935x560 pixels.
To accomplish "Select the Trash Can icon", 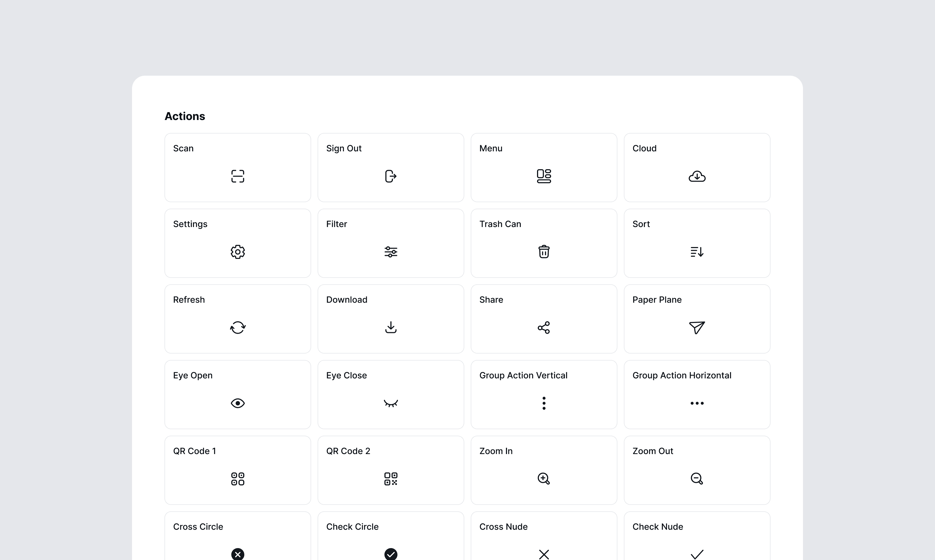I will 544,252.
